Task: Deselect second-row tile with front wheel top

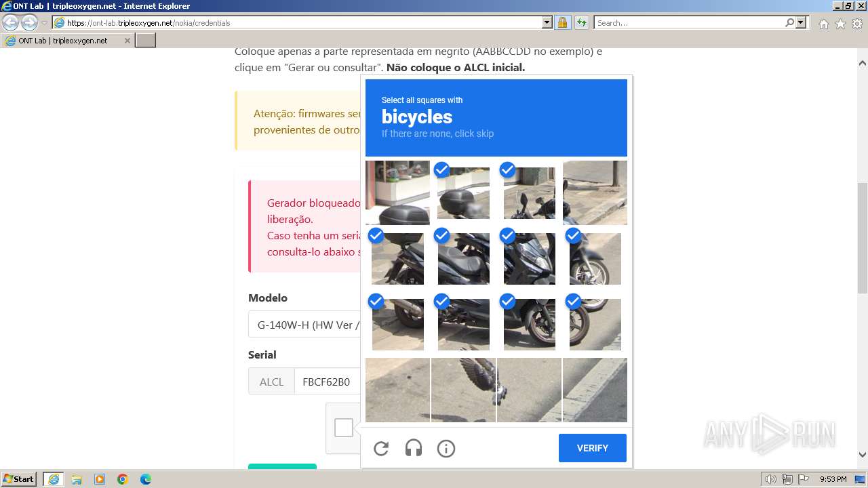Action: click(595, 258)
